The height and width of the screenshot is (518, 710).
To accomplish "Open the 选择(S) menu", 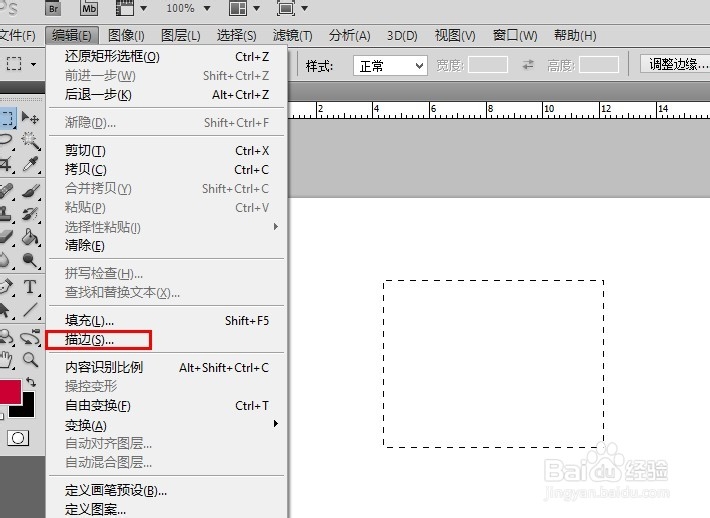I will (236, 35).
